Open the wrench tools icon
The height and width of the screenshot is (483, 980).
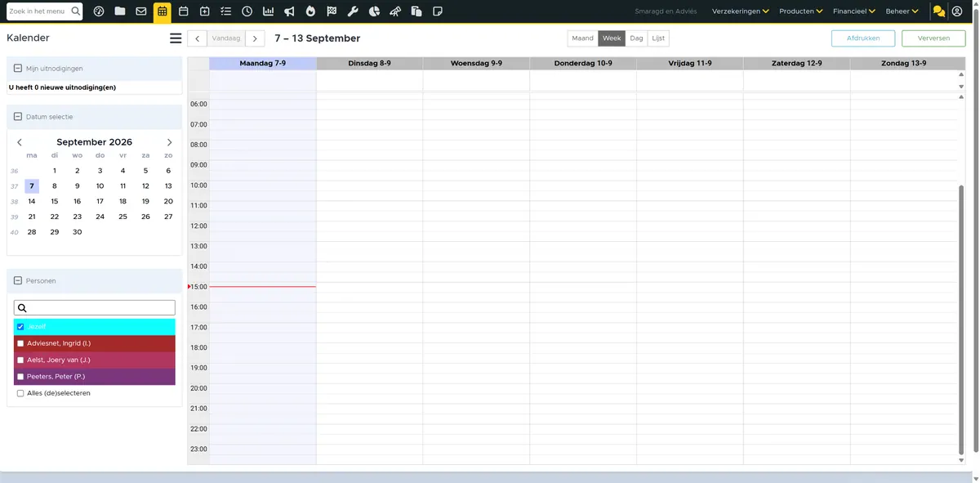(x=353, y=11)
